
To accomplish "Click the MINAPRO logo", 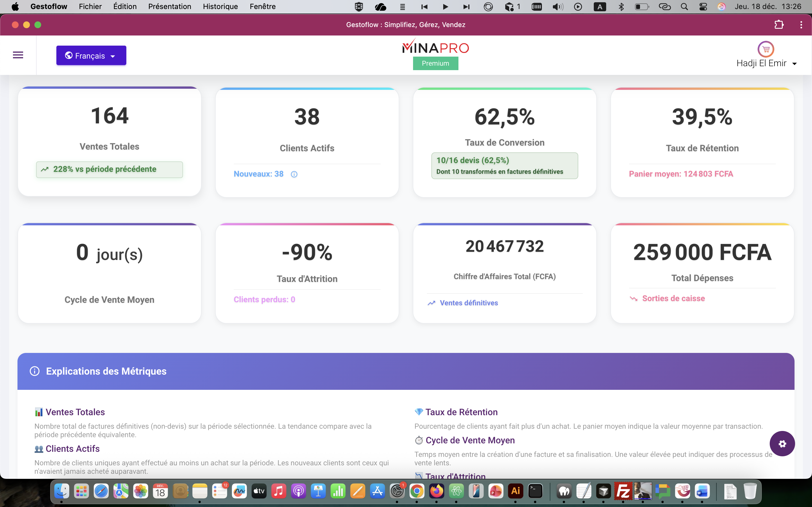I will point(435,48).
